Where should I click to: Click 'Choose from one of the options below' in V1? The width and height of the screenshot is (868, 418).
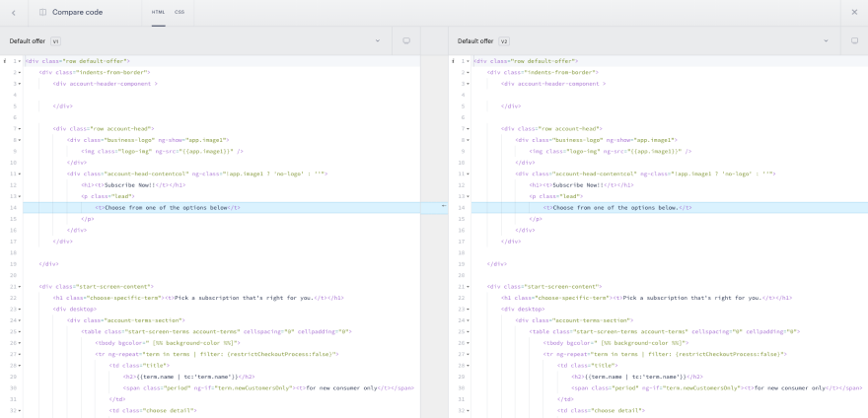(166, 208)
